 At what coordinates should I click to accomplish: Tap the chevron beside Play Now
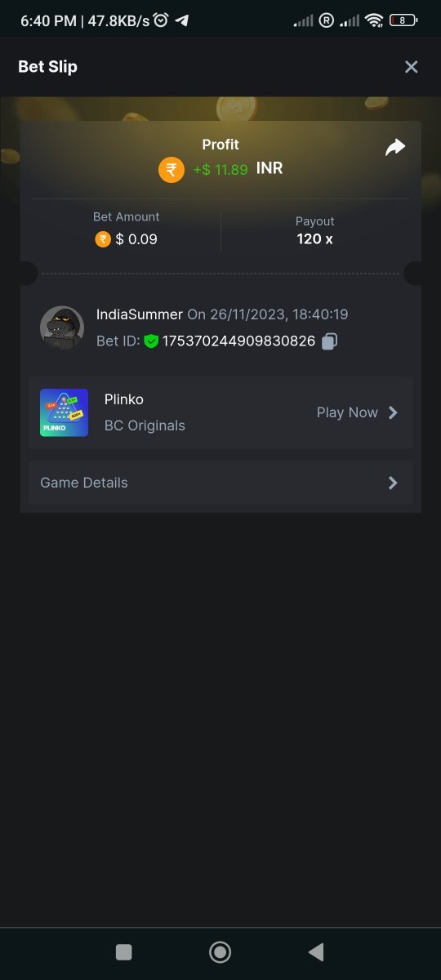click(x=393, y=412)
